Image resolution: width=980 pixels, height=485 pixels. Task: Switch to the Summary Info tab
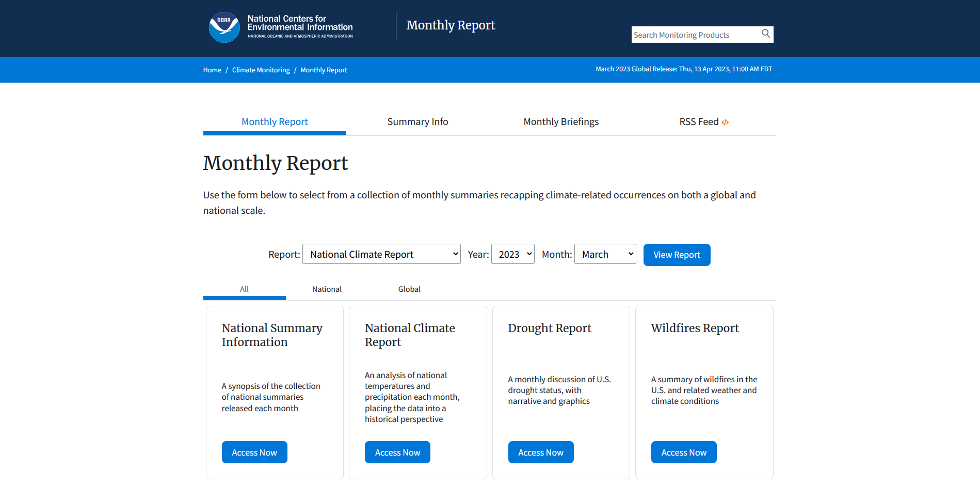(x=417, y=122)
